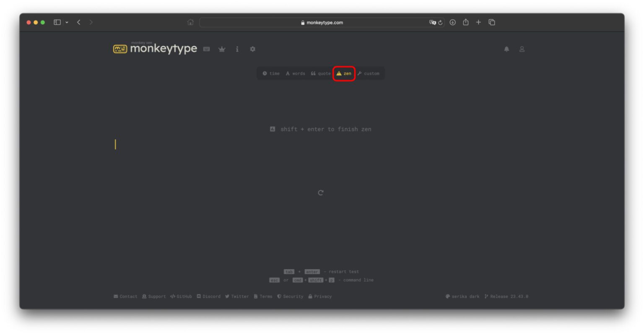This screenshot has height=335, width=644.
Task: Open the sidebar chevron dropdown
Action: pos(66,22)
